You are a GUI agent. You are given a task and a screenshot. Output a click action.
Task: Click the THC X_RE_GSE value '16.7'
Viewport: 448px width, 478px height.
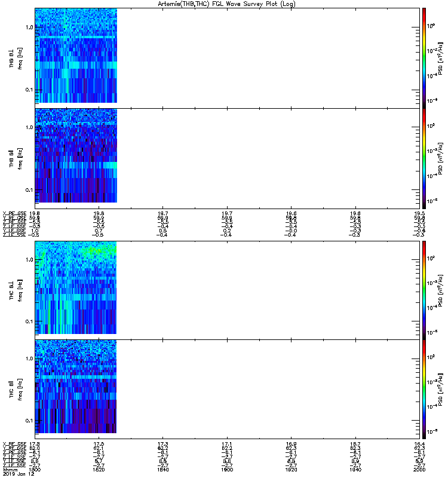(355, 444)
